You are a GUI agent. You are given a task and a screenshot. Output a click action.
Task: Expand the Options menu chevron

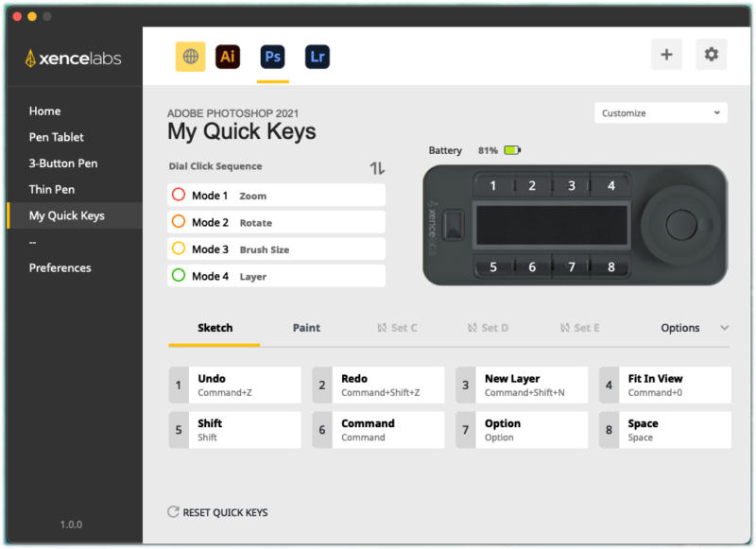(725, 328)
